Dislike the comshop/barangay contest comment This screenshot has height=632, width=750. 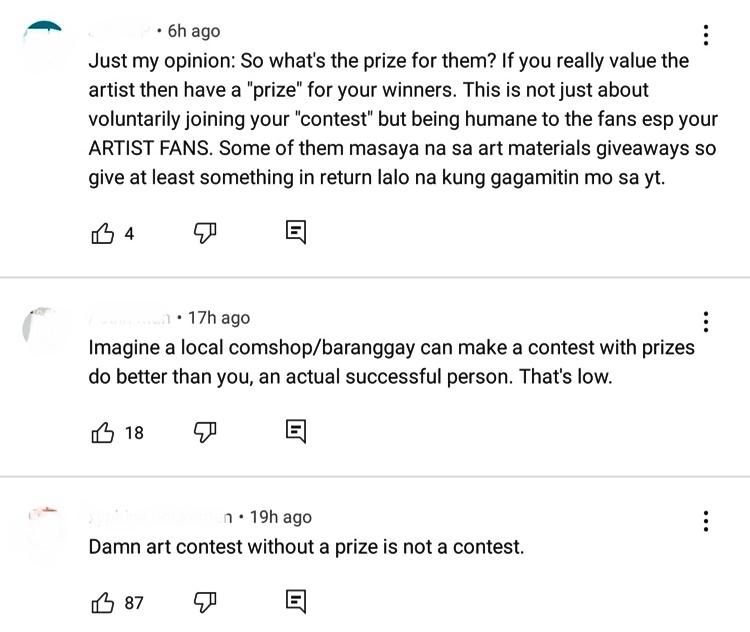(x=205, y=432)
